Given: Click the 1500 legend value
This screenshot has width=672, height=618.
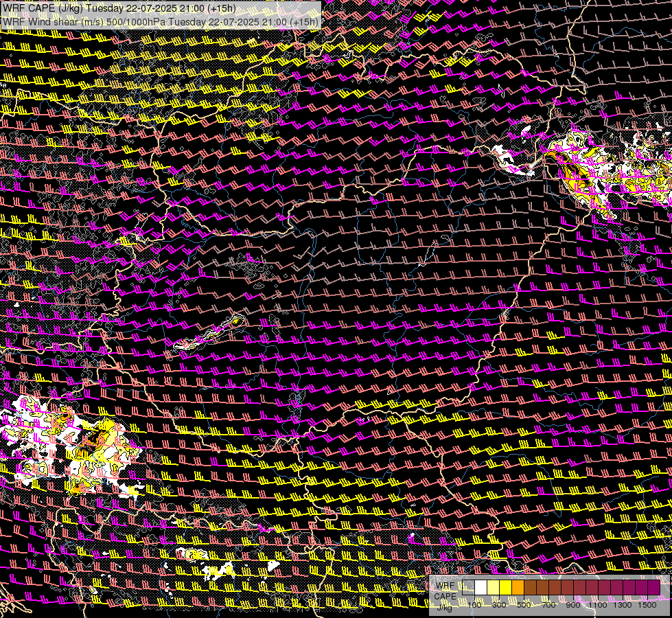Looking at the screenshot, I should (x=647, y=605).
